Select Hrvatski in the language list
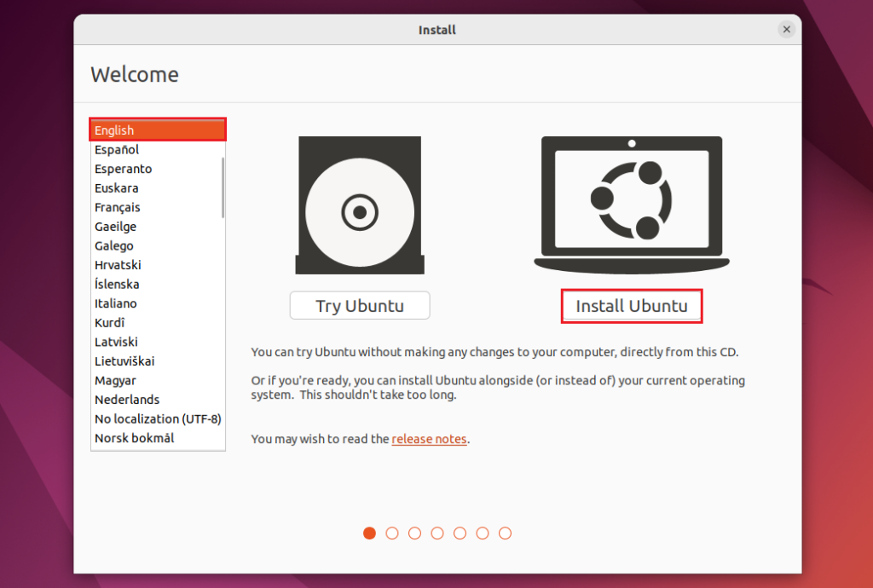The width and height of the screenshot is (873, 588). (x=118, y=264)
